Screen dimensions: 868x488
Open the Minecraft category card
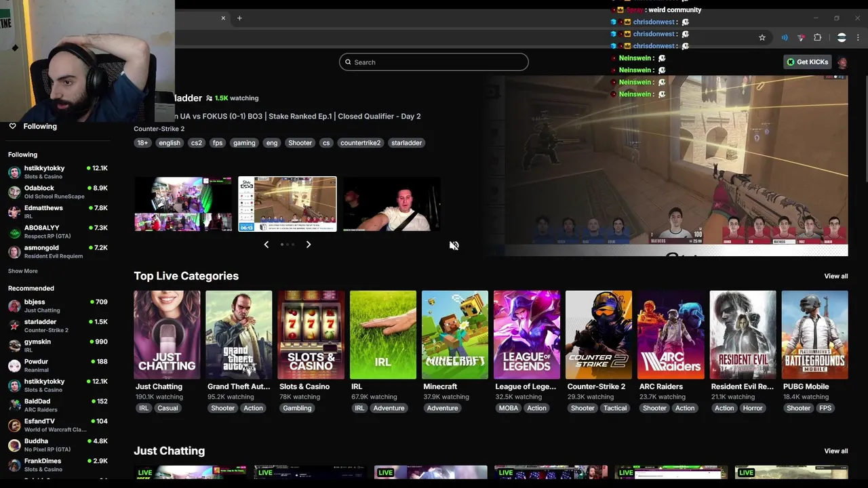point(455,335)
